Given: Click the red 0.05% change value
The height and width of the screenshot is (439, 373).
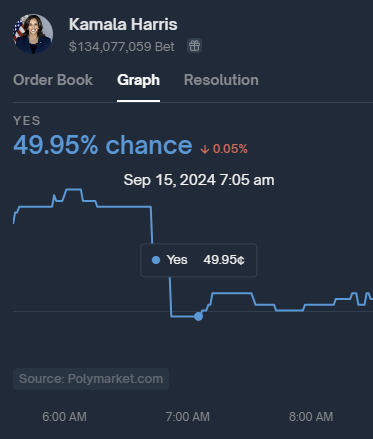Looking at the screenshot, I should [230, 149].
